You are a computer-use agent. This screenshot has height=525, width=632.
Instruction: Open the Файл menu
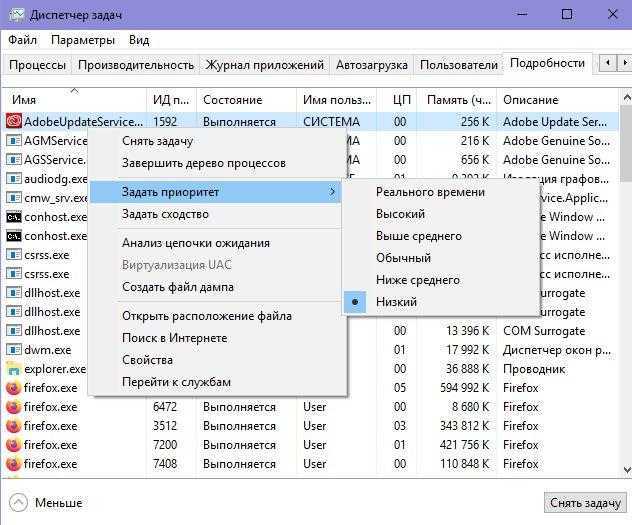point(22,40)
